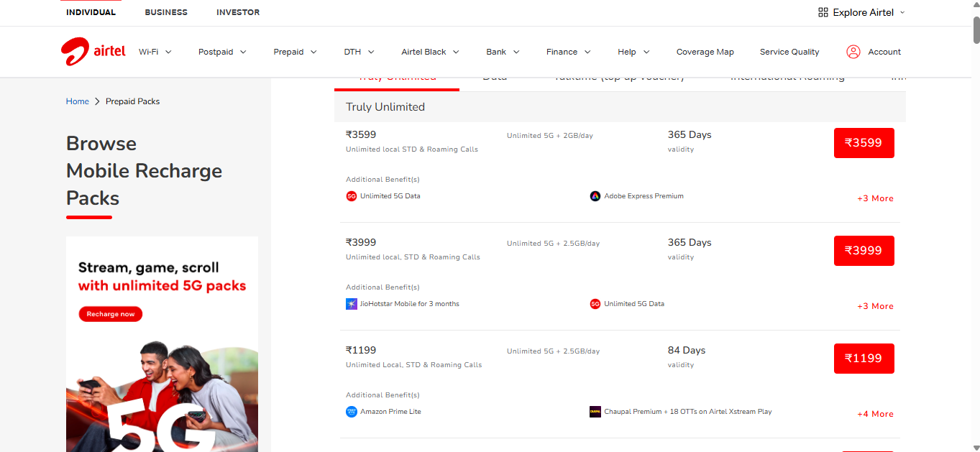Click the Adobe Express Premium icon

(595, 196)
